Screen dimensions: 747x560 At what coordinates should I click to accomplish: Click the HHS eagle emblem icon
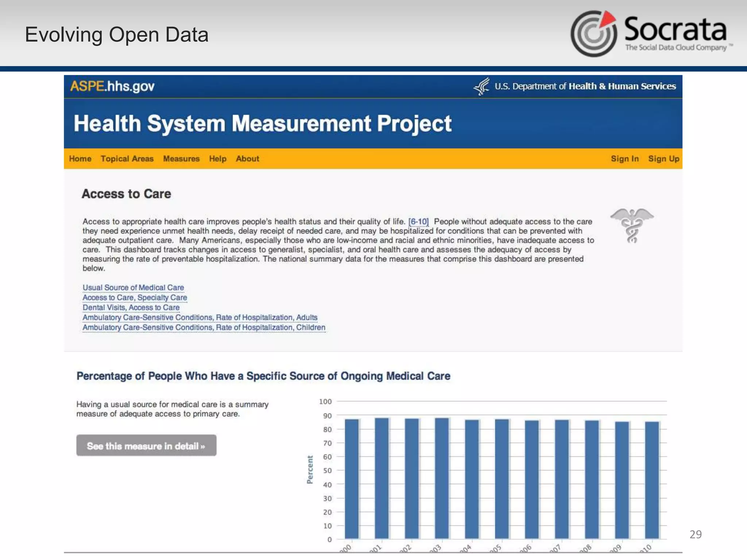(482, 87)
